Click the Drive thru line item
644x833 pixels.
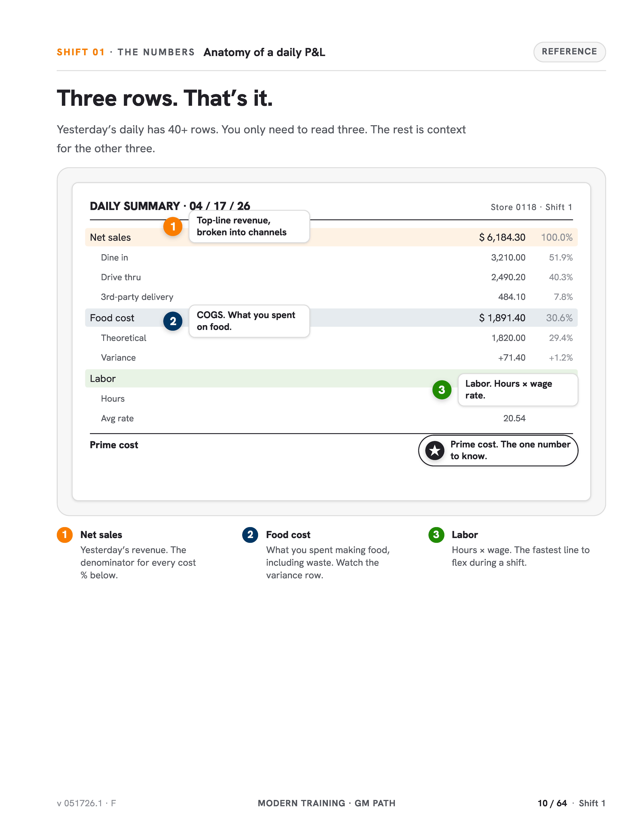121,277
